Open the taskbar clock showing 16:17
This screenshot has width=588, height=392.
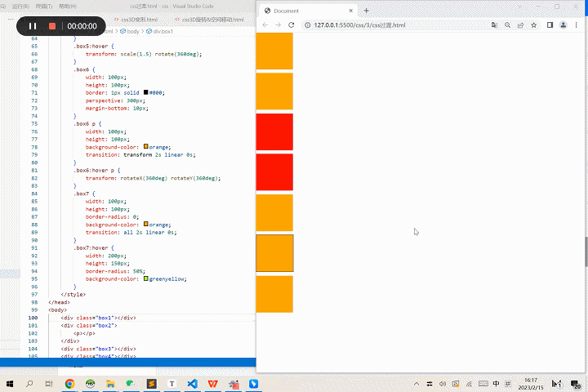pyautogui.click(x=531, y=384)
